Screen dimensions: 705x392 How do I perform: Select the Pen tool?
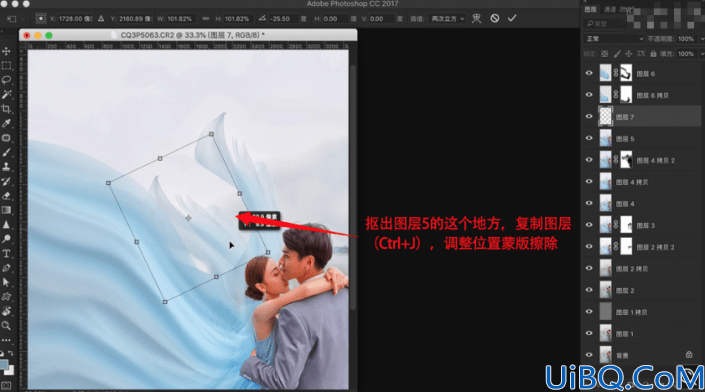coord(6,268)
